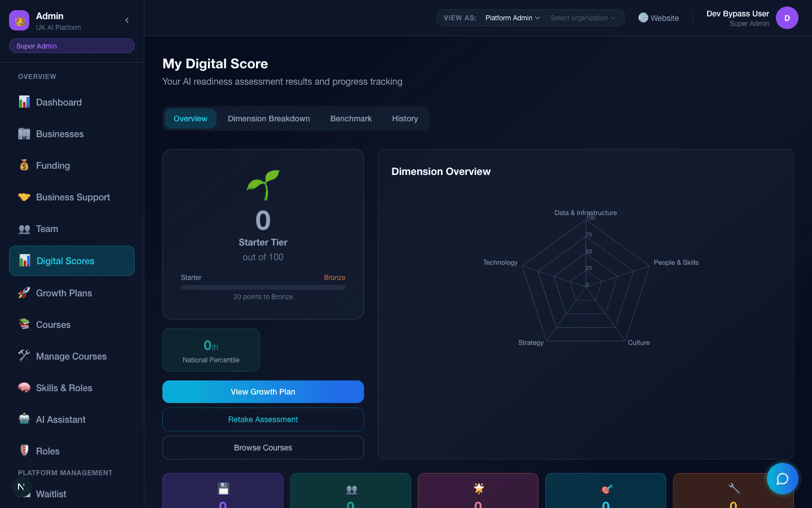Click the Businesses building icon
The width and height of the screenshot is (812, 508).
[x=24, y=134]
